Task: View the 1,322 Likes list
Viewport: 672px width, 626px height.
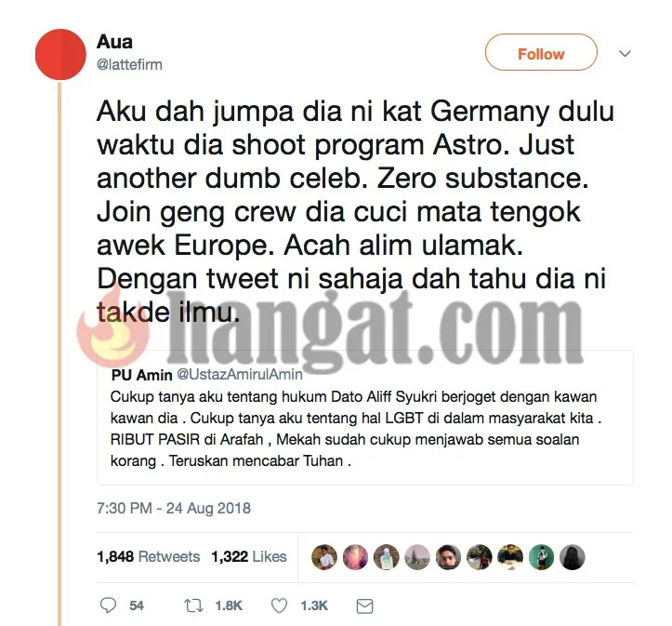Action: click(x=249, y=556)
